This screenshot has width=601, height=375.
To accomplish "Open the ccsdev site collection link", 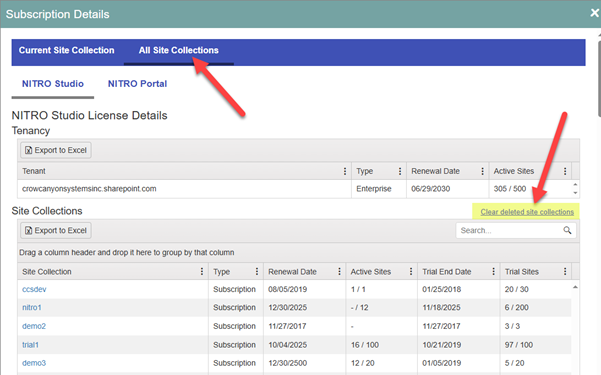I will (x=34, y=289).
